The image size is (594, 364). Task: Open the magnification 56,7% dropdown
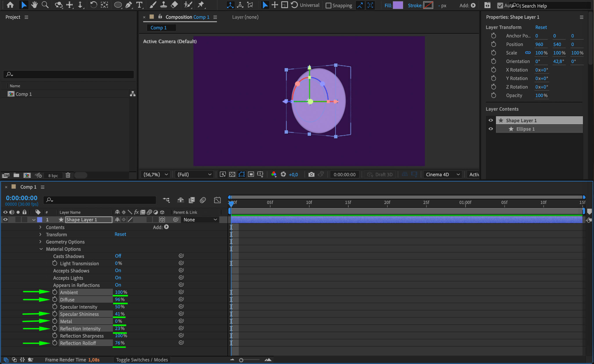click(156, 174)
